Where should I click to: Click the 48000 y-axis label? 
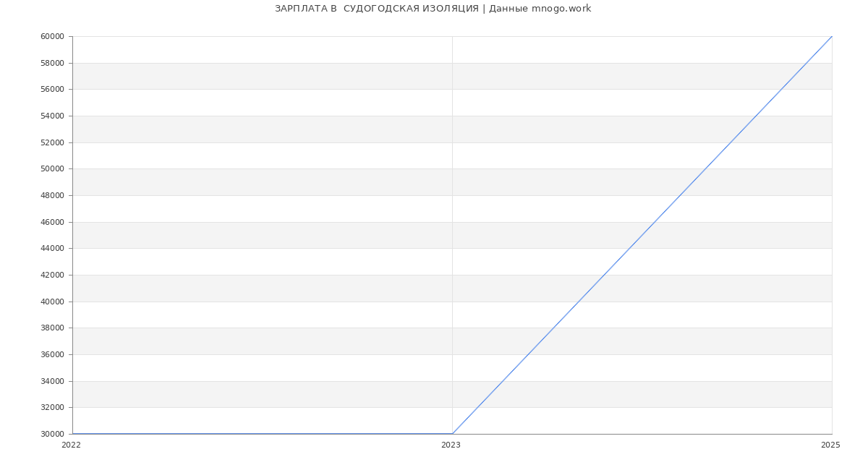[x=52, y=196]
